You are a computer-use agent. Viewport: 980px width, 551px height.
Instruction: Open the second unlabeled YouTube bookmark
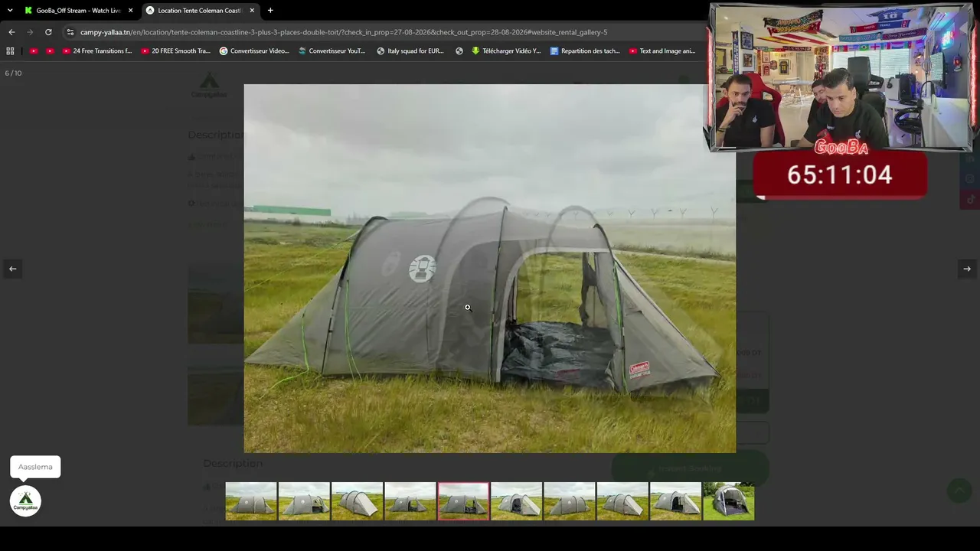click(51, 51)
